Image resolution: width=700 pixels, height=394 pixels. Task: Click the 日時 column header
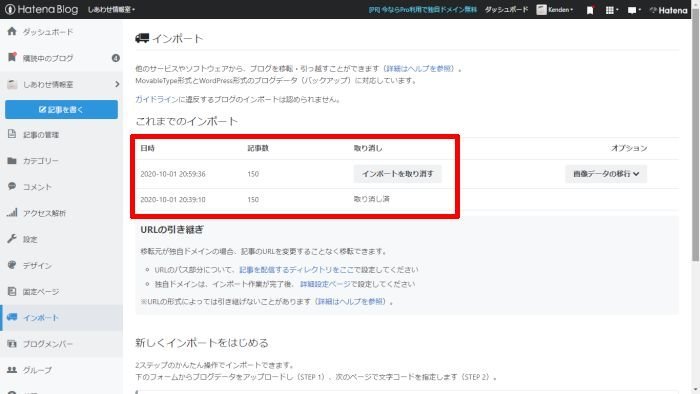147,148
